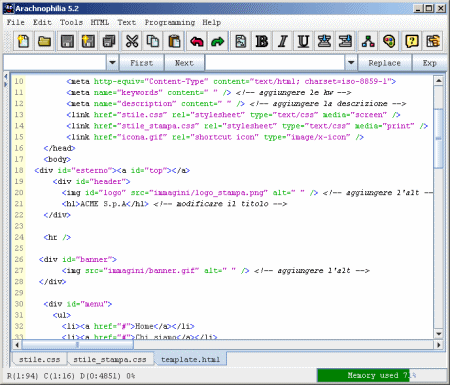
Task: Click the horizontal scrollbar thumb
Action: click(x=78, y=345)
